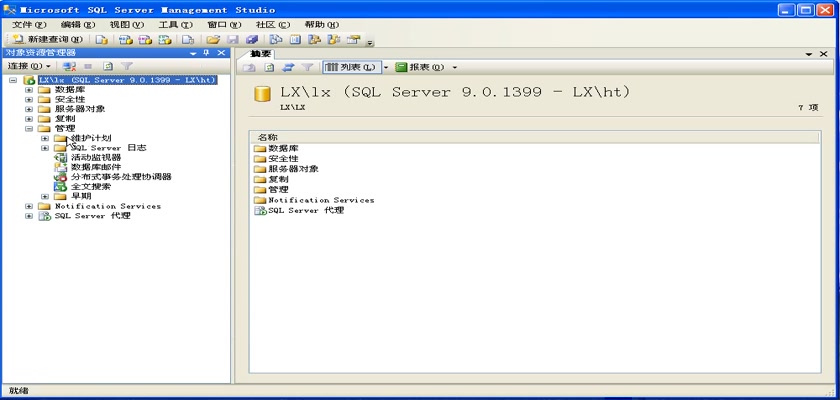The height and width of the screenshot is (400, 840).
Task: Open the dropdown arrow beside 报表
Action: click(455, 67)
